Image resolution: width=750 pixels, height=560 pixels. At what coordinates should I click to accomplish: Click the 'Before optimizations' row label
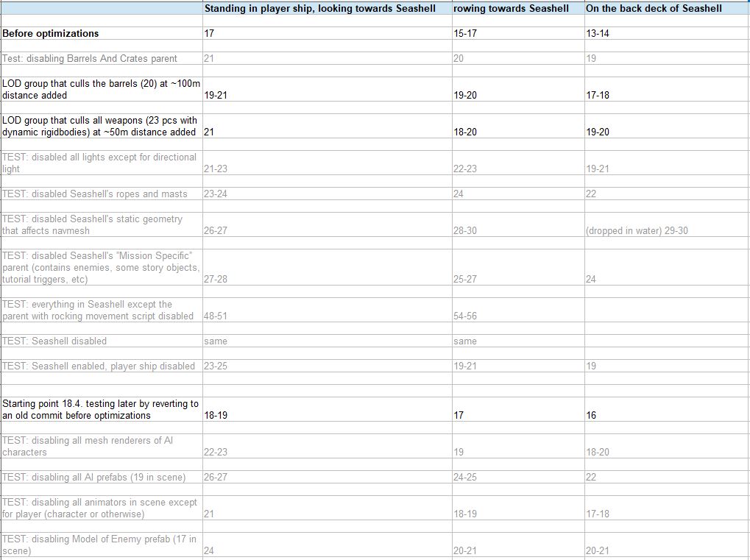pyautogui.click(x=51, y=34)
